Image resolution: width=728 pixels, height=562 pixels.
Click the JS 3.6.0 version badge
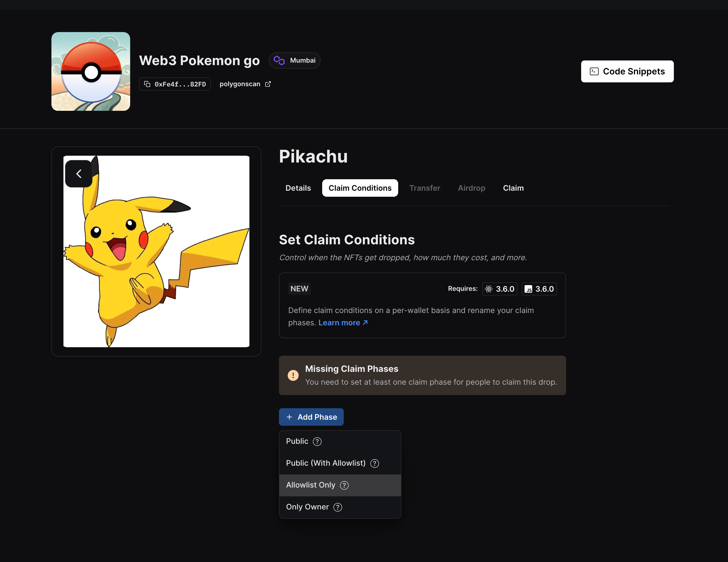pyautogui.click(x=539, y=289)
